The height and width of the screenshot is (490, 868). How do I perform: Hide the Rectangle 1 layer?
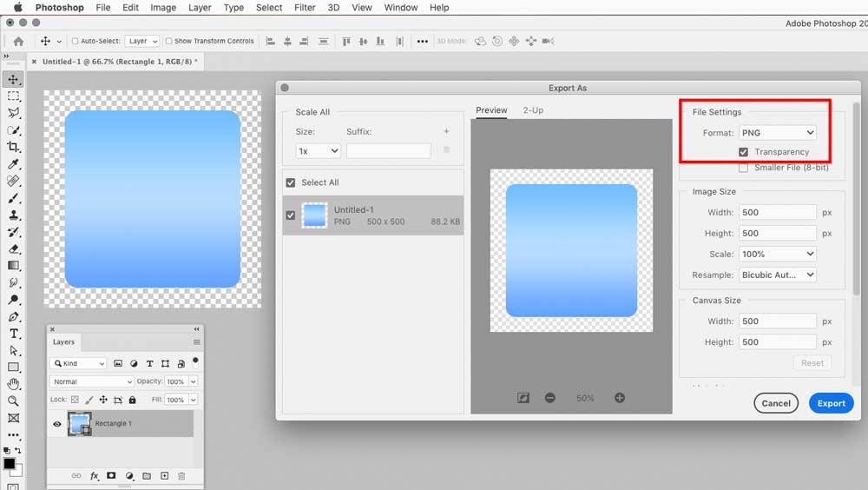[57, 424]
